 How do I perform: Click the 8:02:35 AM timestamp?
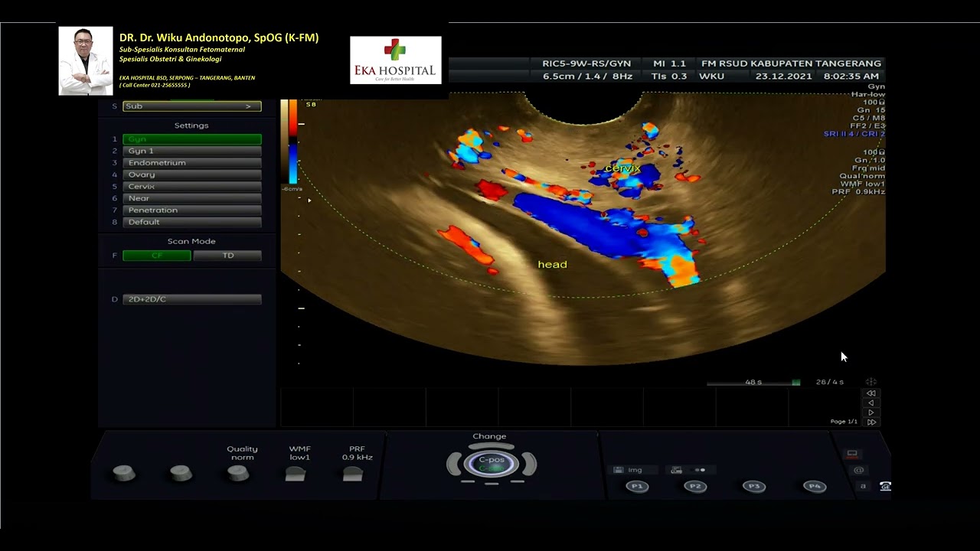(851, 77)
